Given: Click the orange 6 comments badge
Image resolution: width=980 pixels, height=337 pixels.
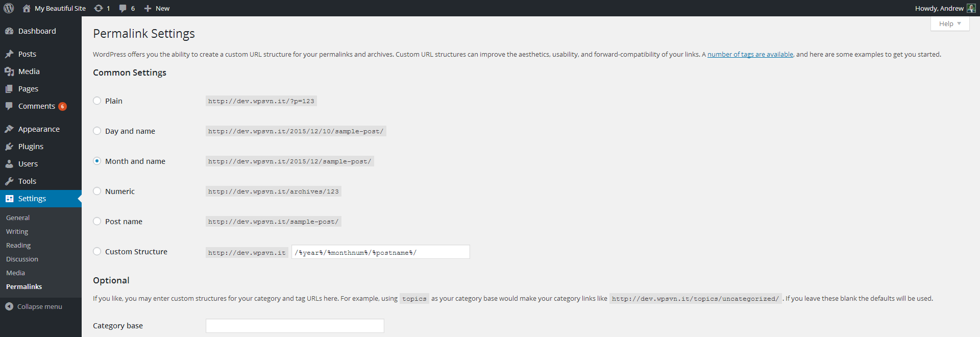Looking at the screenshot, I should point(62,106).
